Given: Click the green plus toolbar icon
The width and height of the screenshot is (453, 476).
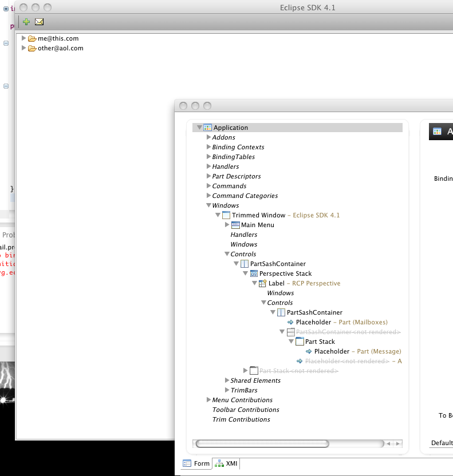Looking at the screenshot, I should tap(26, 22).
